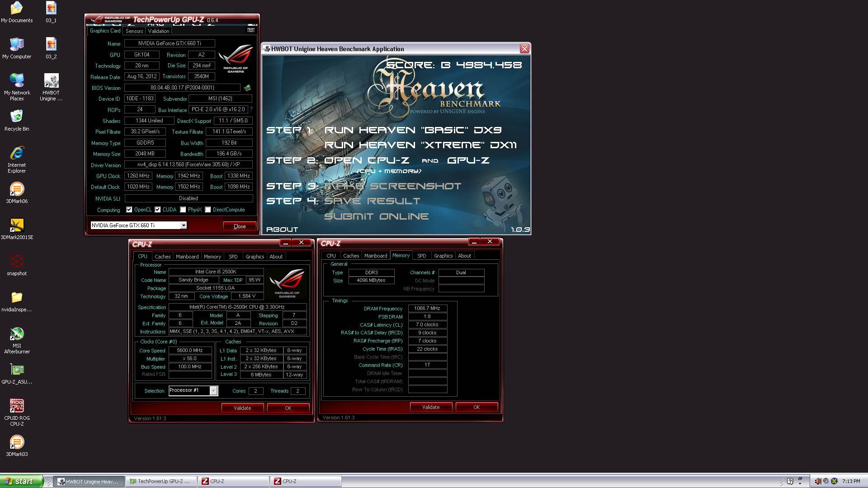Click Run Heaven "Xtreme" DX11
Screen dimensions: 868x488
420,145
